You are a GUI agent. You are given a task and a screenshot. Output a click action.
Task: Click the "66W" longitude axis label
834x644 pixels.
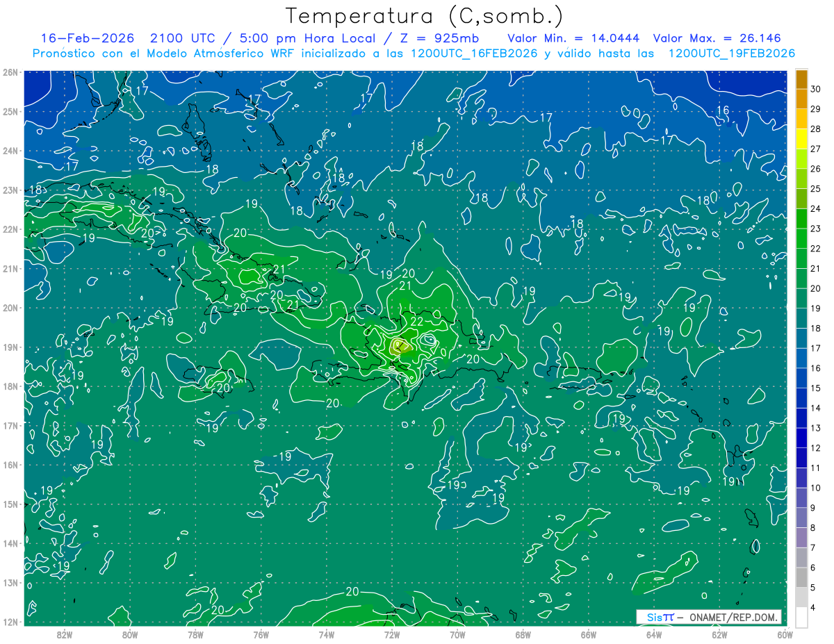(589, 634)
